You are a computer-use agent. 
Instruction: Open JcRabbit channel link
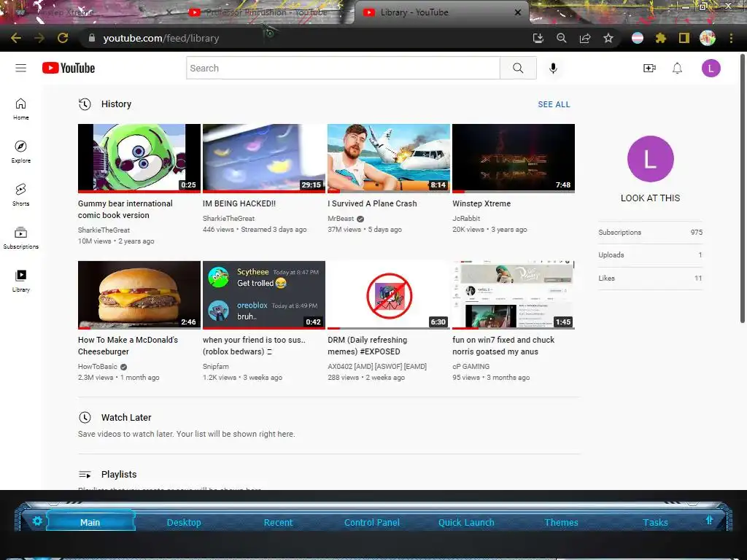point(466,218)
